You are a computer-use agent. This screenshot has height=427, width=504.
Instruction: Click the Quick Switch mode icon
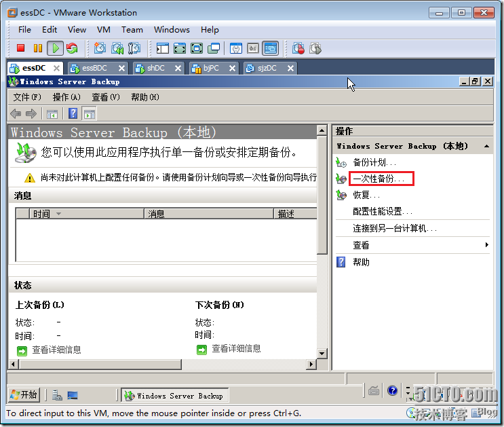pyautogui.click(x=180, y=48)
